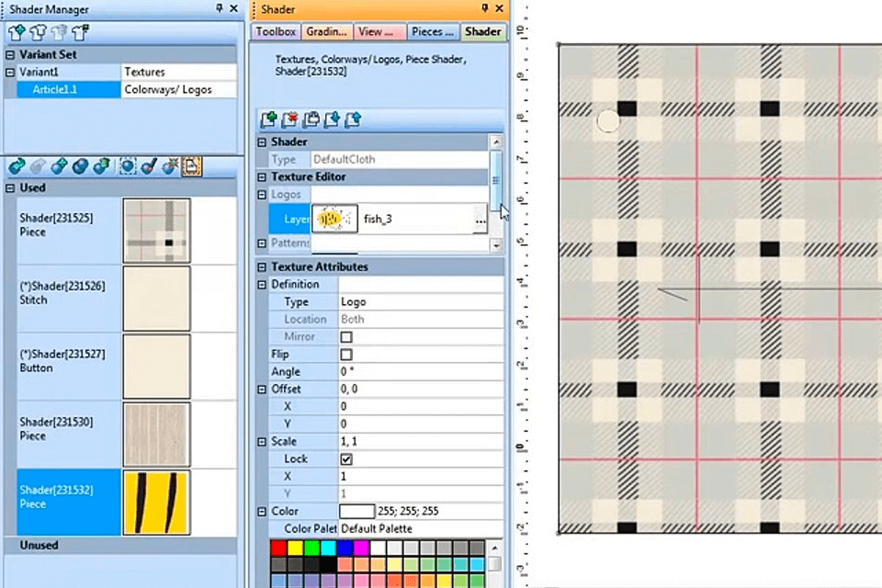Click the select shader sphere icon with dashed border
The width and height of the screenshot is (882, 588).
tap(127, 166)
